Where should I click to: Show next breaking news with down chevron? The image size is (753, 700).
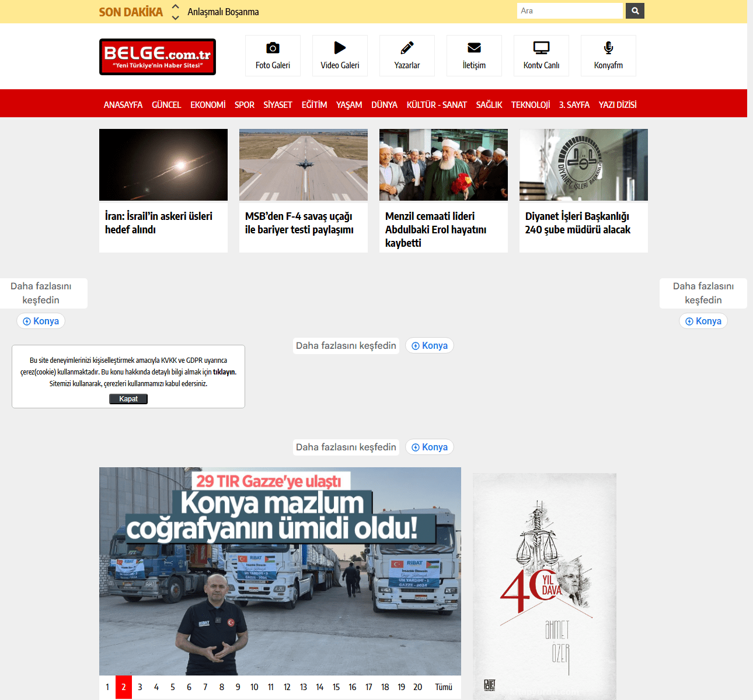175,17
